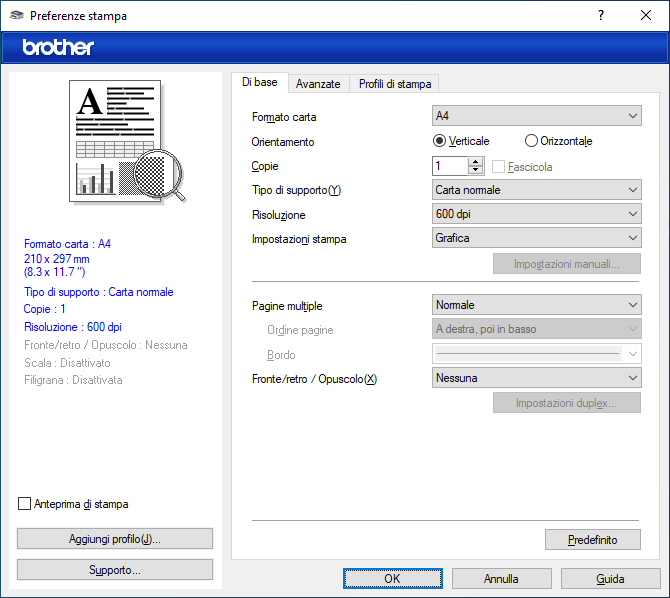Viewport: 670px width, 598px height.
Task: Click the print preview page thumbnail
Action: pyautogui.click(x=120, y=140)
